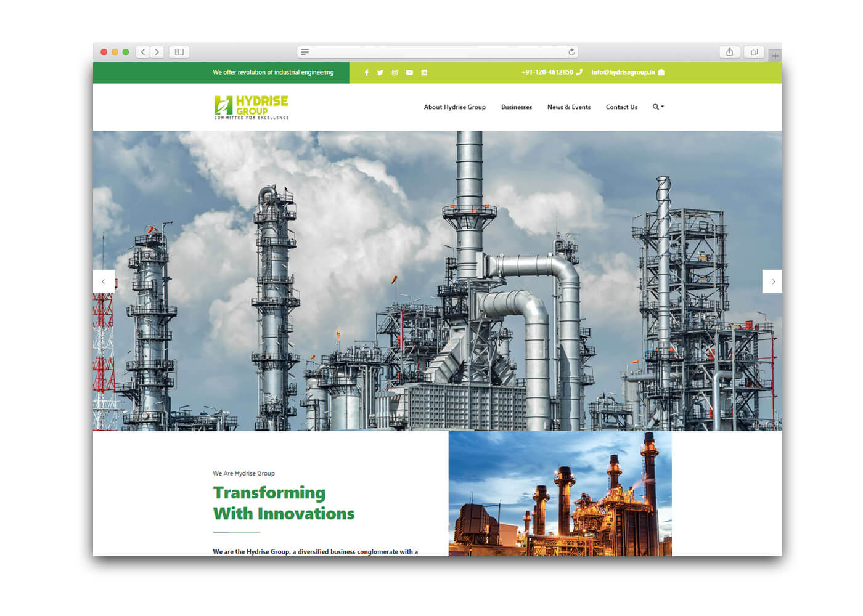This screenshot has width=863, height=616.
Task: Toggle the browser sidebar button
Action: (x=179, y=52)
